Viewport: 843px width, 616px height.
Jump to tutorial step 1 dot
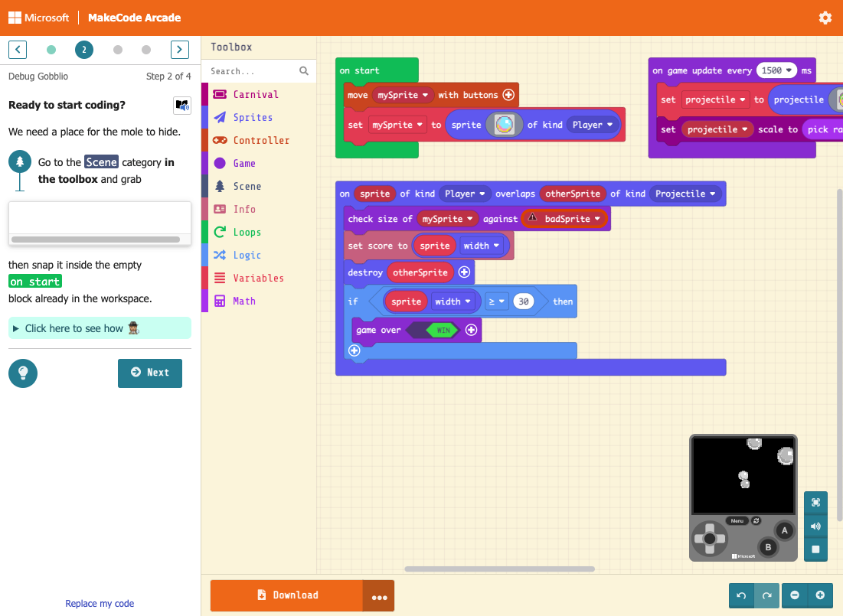click(51, 50)
